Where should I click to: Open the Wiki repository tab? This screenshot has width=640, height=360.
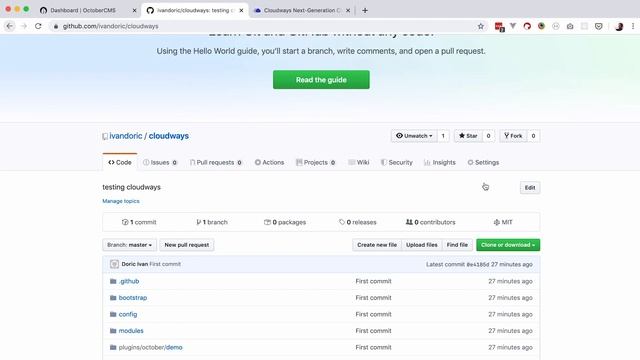pos(359,162)
